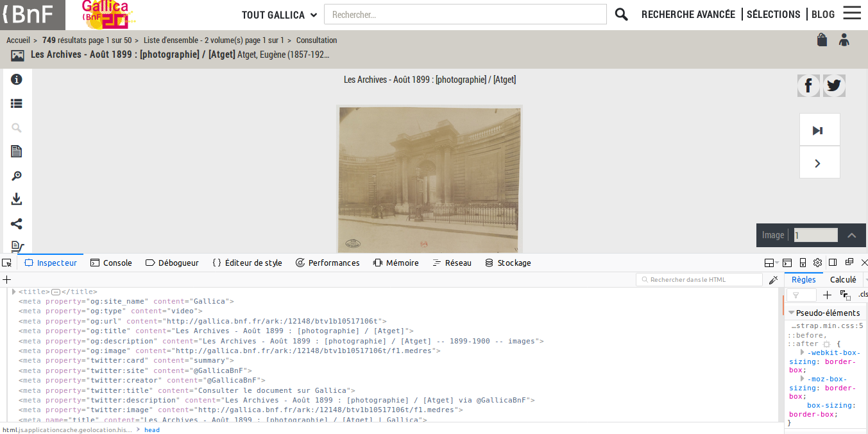Screen dimensions: 868x434
Task: Click the head breadcrumb in devtools
Action: point(152,430)
